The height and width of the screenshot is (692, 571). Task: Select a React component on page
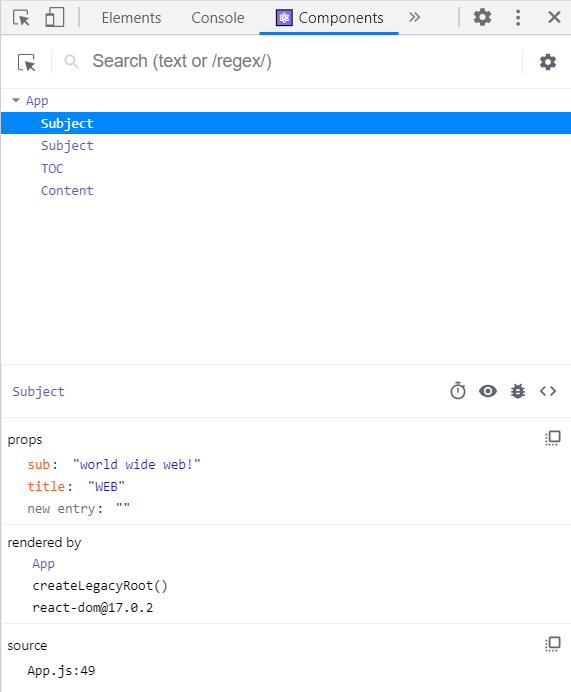26,62
